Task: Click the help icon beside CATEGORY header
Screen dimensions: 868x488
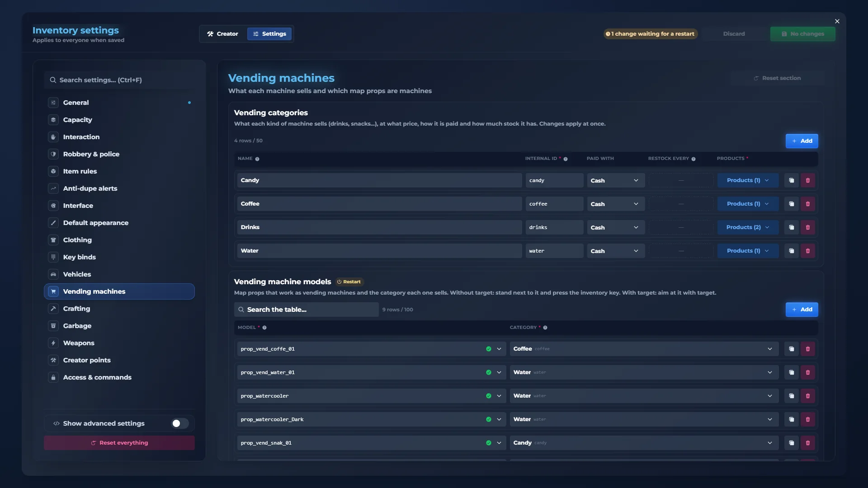Action: tap(545, 328)
